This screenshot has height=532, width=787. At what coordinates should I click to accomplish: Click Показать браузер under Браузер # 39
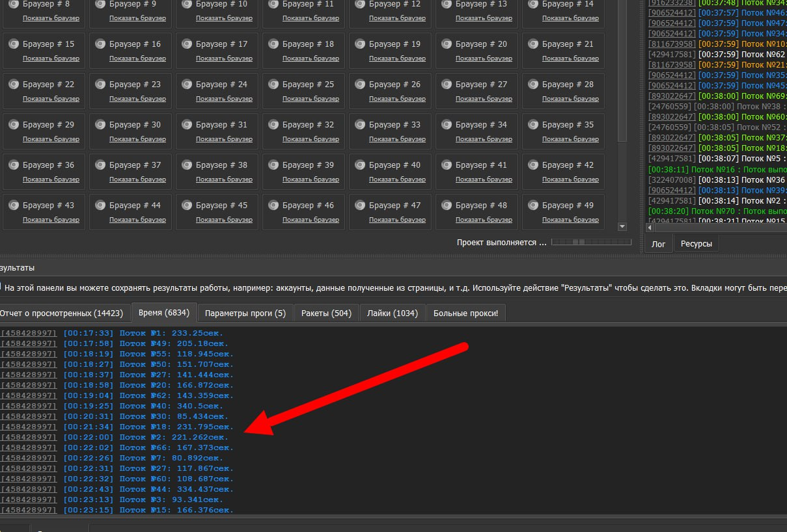click(x=311, y=180)
